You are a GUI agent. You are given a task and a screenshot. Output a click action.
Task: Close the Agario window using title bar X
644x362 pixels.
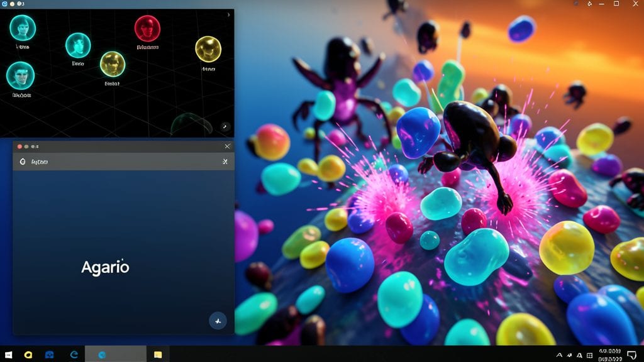[x=227, y=146]
